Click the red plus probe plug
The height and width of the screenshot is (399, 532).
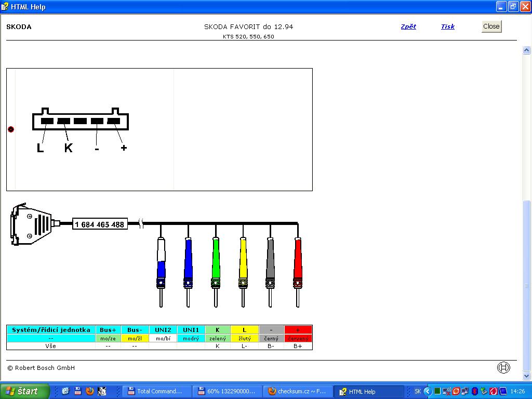298,272
